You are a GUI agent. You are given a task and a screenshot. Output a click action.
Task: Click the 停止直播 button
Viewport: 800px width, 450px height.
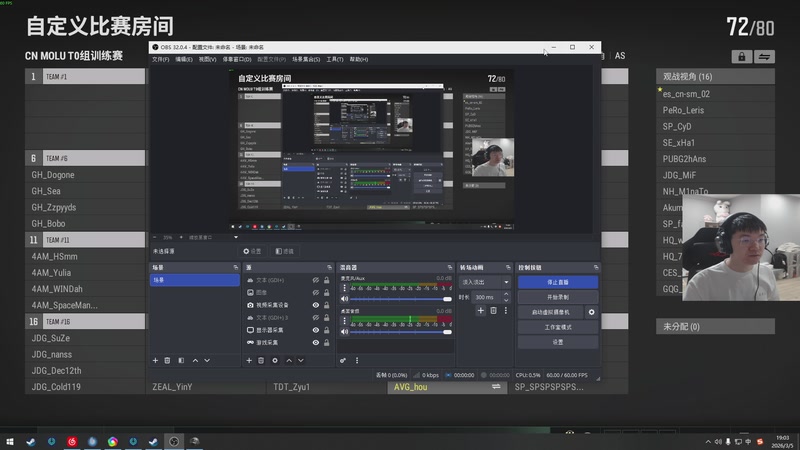pyautogui.click(x=558, y=282)
